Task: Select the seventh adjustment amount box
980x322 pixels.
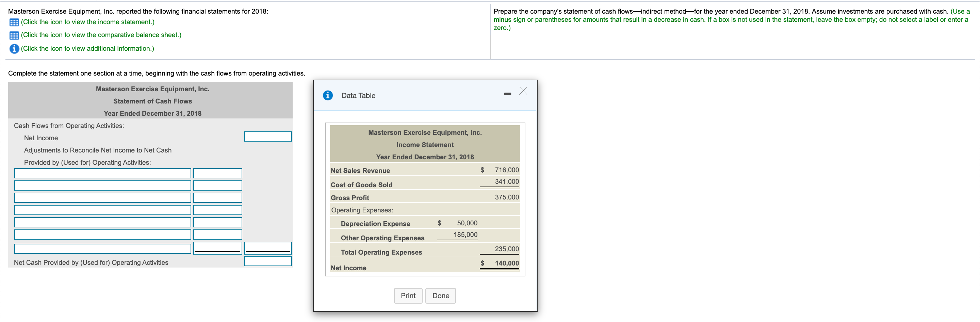Action: [x=218, y=248]
